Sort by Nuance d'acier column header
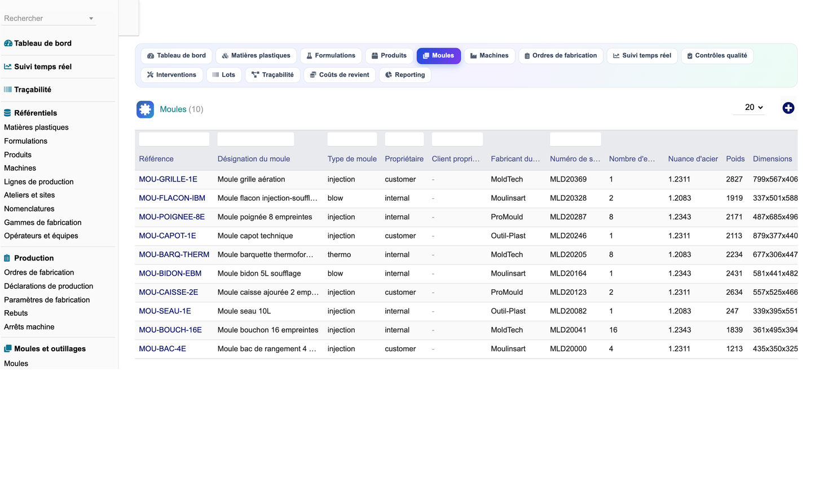 (693, 159)
